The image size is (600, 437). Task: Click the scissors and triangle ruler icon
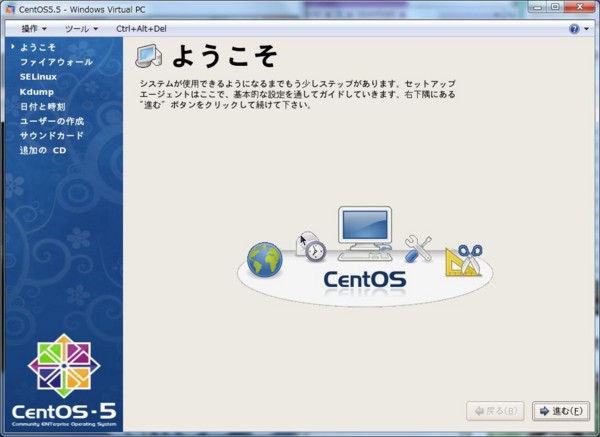(464, 260)
